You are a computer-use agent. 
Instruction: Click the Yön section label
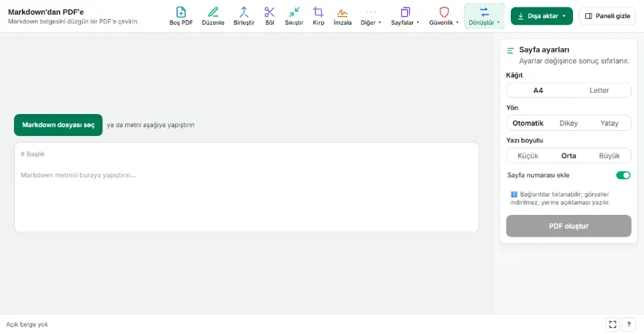click(512, 108)
